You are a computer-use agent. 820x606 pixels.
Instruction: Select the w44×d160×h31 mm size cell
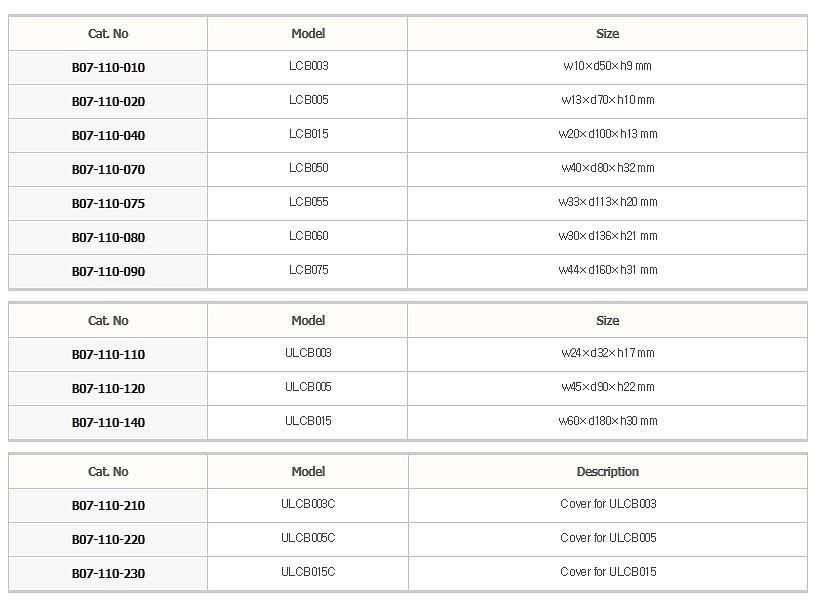[607, 270]
